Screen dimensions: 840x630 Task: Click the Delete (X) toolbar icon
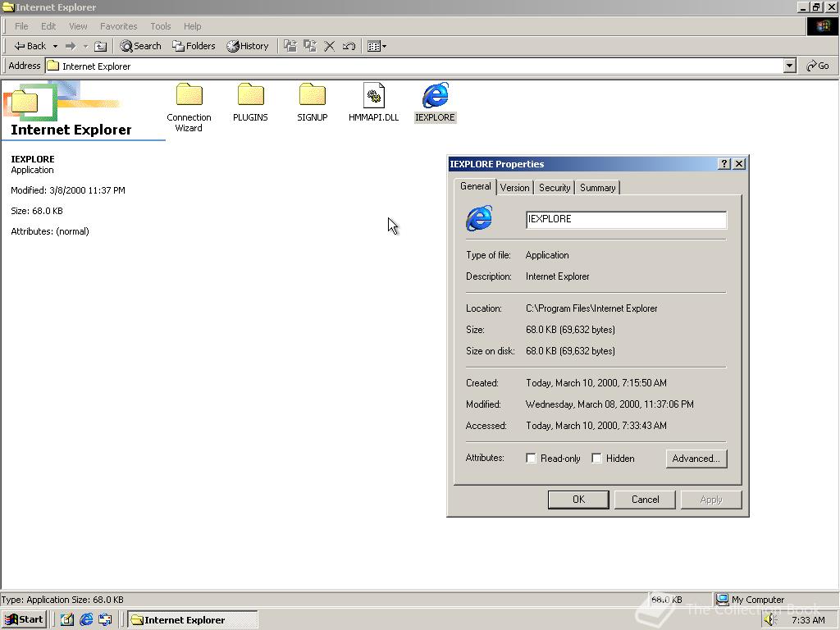pyautogui.click(x=330, y=46)
